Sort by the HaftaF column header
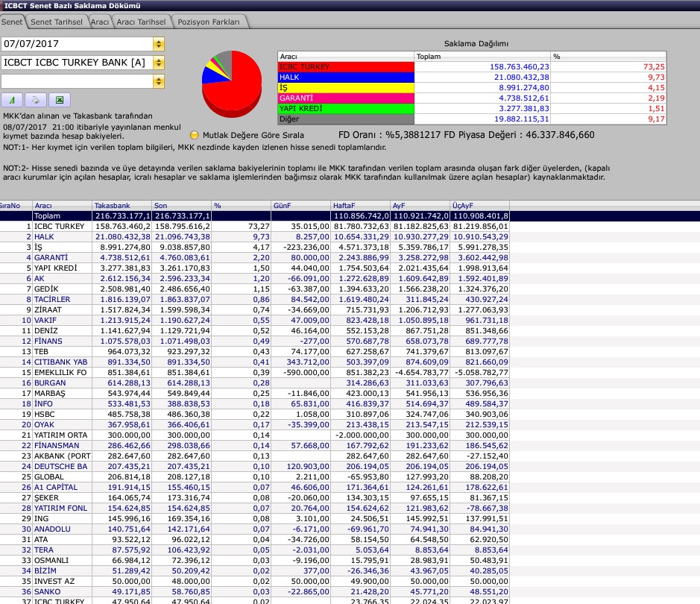Image resolution: width=700 pixels, height=604 pixels. (360, 205)
